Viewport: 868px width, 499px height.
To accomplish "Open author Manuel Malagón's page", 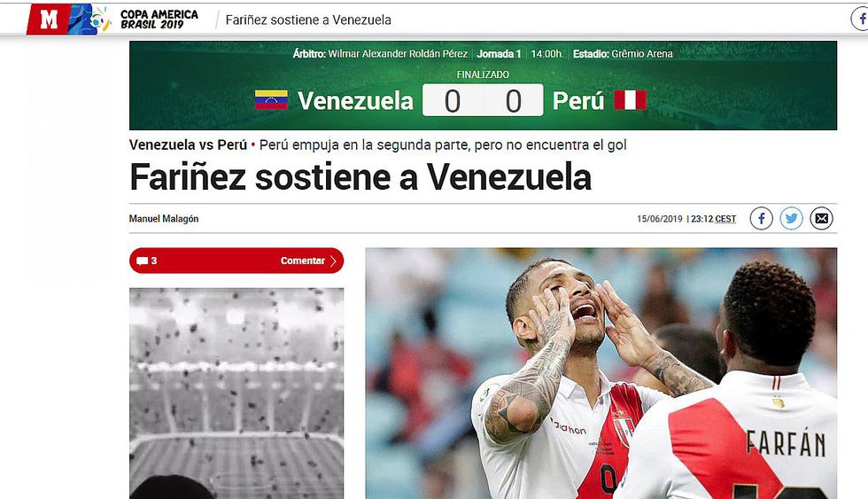I will point(164,219).
